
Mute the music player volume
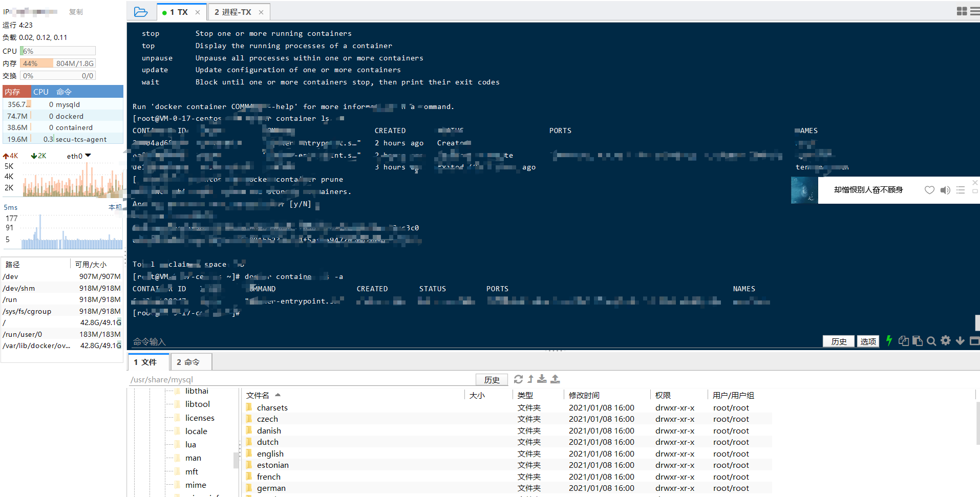point(945,190)
